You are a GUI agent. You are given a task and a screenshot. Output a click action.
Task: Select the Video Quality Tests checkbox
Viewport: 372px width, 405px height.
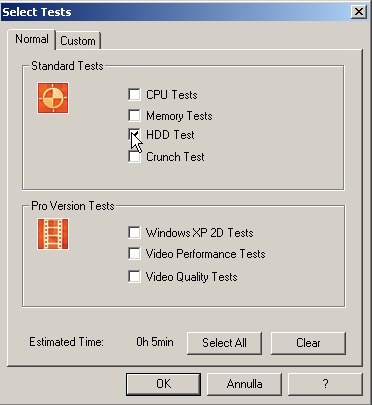(x=134, y=276)
